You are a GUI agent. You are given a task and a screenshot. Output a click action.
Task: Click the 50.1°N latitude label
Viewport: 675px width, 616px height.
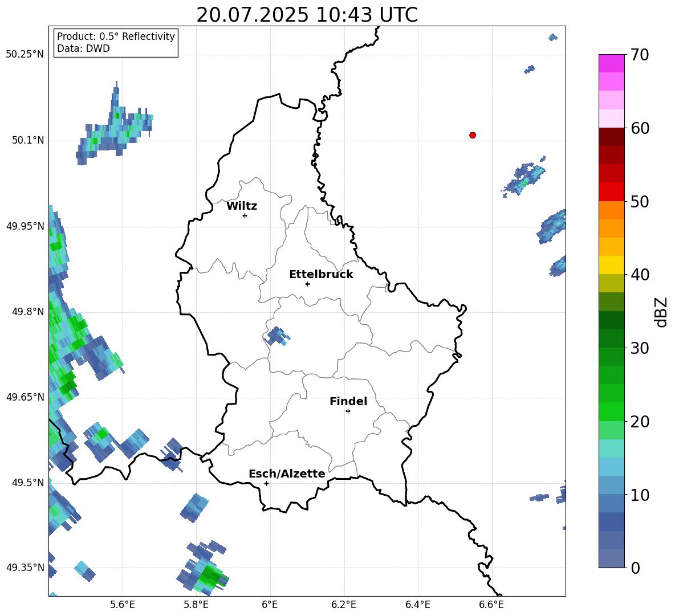point(28,140)
